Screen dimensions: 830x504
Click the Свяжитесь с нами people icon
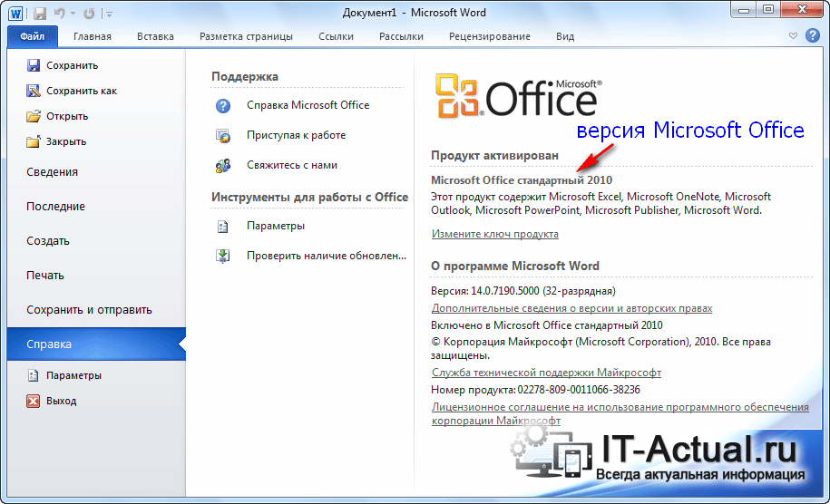tap(223, 166)
